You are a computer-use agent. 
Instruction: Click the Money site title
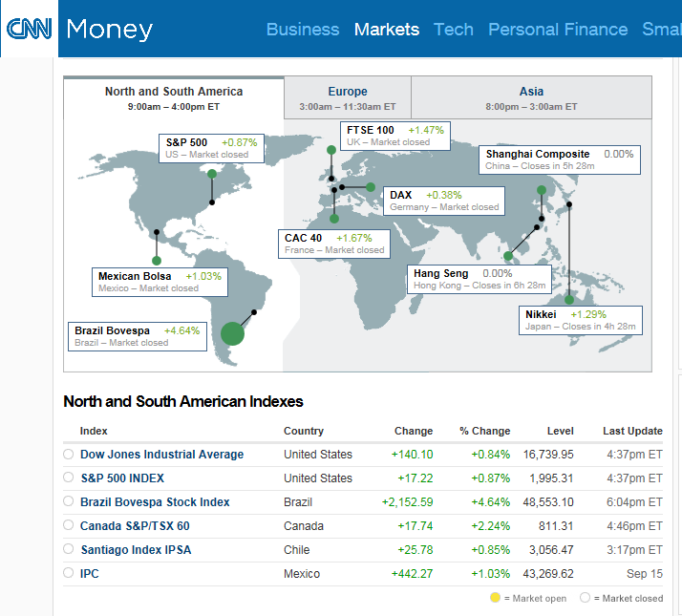point(110,30)
